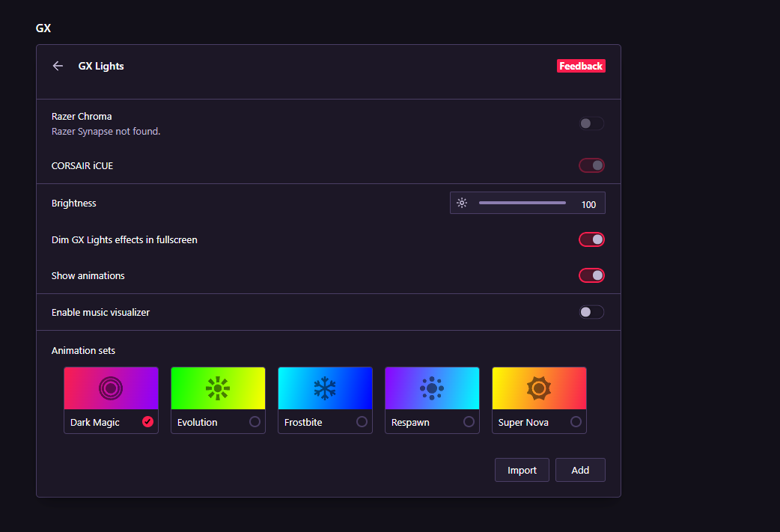Click the Respawn dotted circle icon
This screenshot has height=532, width=780.
click(x=432, y=388)
